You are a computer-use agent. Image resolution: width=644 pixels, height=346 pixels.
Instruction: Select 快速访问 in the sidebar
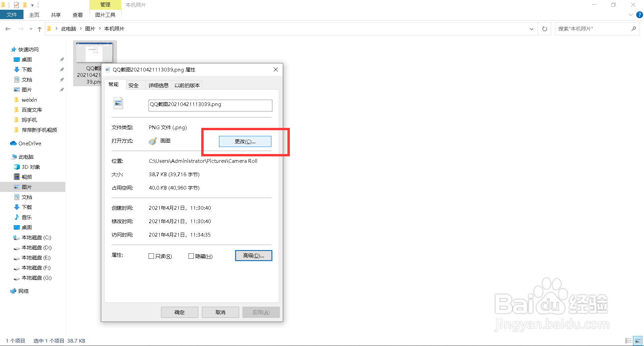point(29,49)
